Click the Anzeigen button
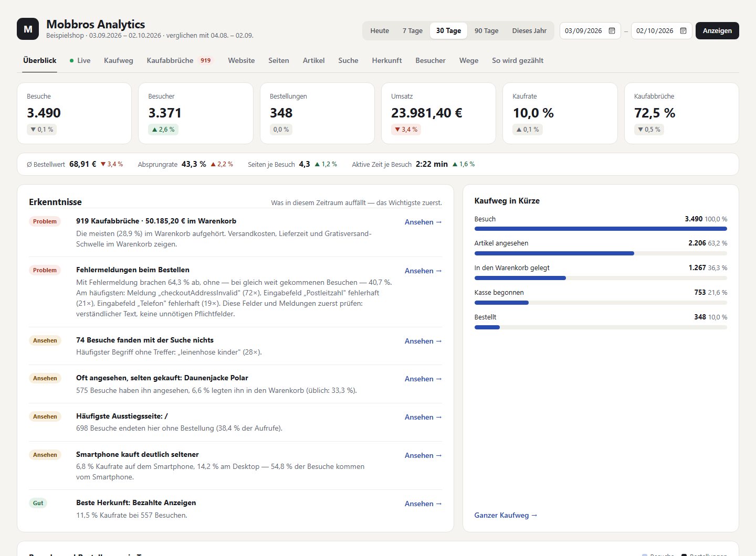This screenshot has width=756, height=556. [717, 30]
